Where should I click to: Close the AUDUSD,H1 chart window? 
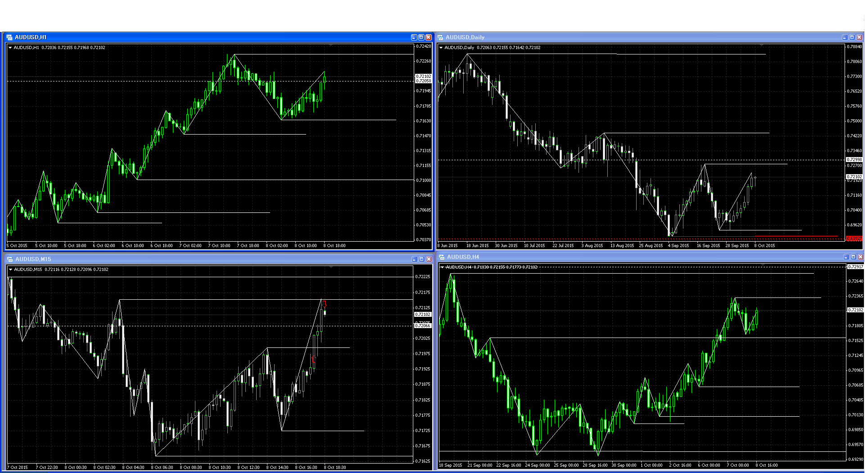pos(429,37)
